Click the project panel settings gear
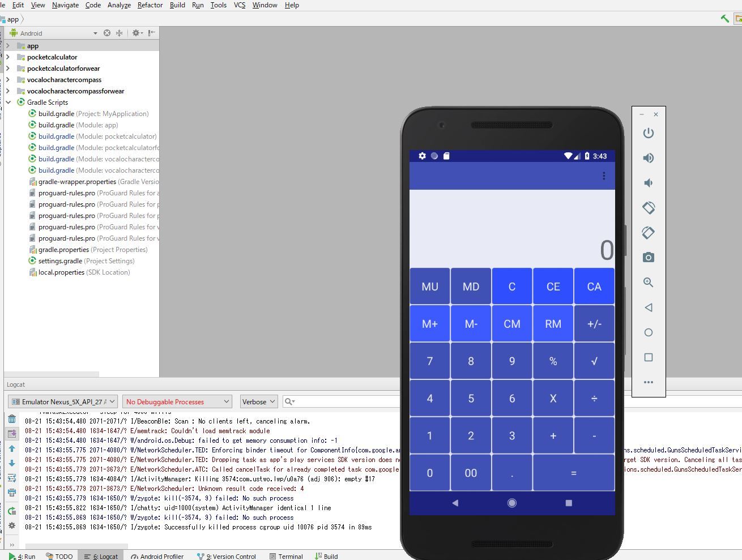This screenshot has width=742, height=560. 137,33
